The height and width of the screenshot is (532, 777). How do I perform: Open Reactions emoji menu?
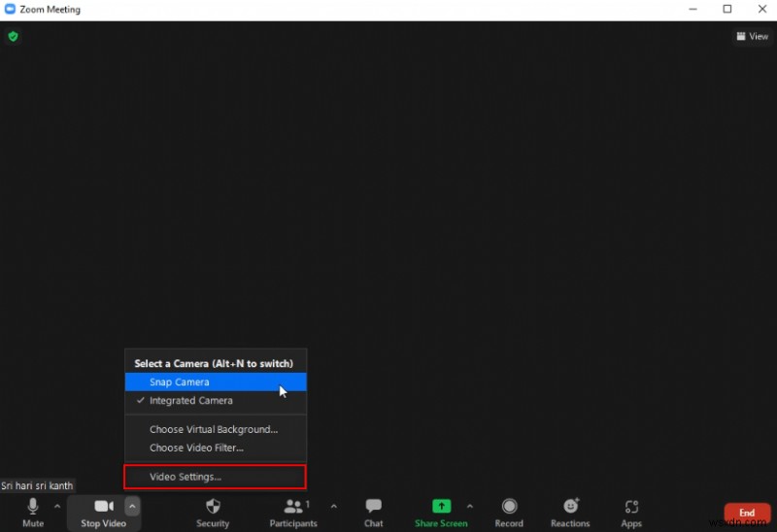click(x=570, y=514)
